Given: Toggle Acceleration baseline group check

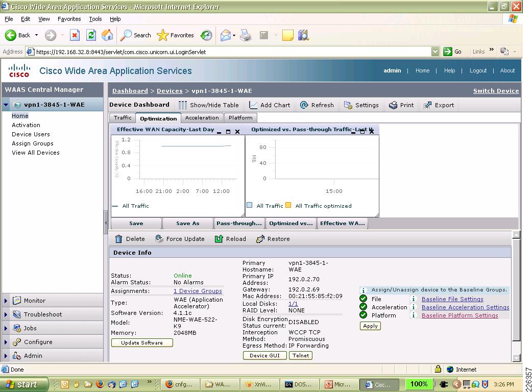Looking at the screenshot, I should (364, 307).
